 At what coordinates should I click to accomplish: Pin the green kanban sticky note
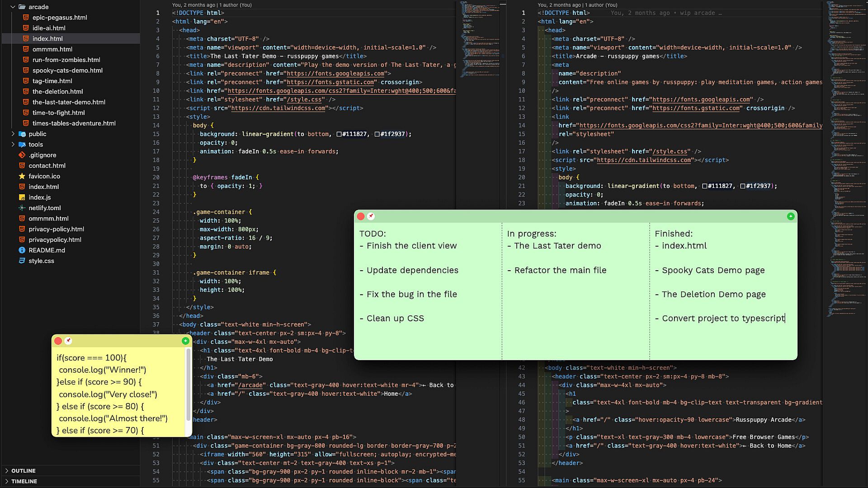371,216
